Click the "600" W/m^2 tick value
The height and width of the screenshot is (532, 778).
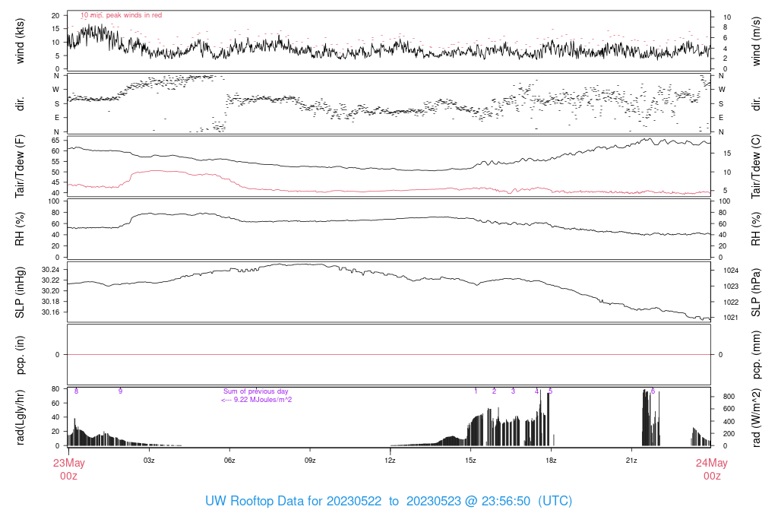click(x=729, y=409)
